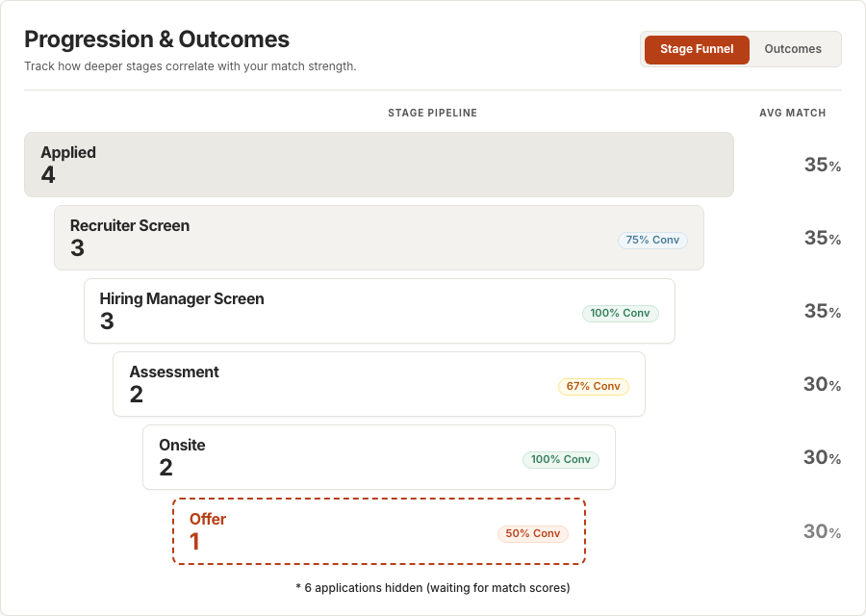Toggle the Stage Funnel view on
This screenshot has height=616, width=866.
tap(696, 49)
